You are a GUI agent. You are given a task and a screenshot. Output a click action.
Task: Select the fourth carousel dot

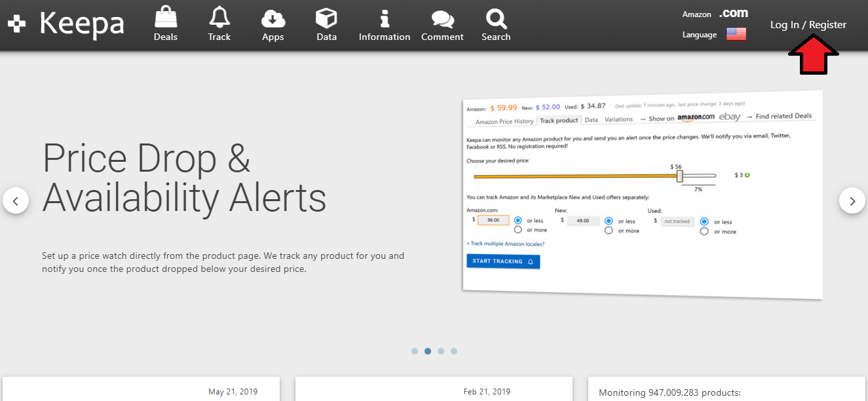click(454, 351)
